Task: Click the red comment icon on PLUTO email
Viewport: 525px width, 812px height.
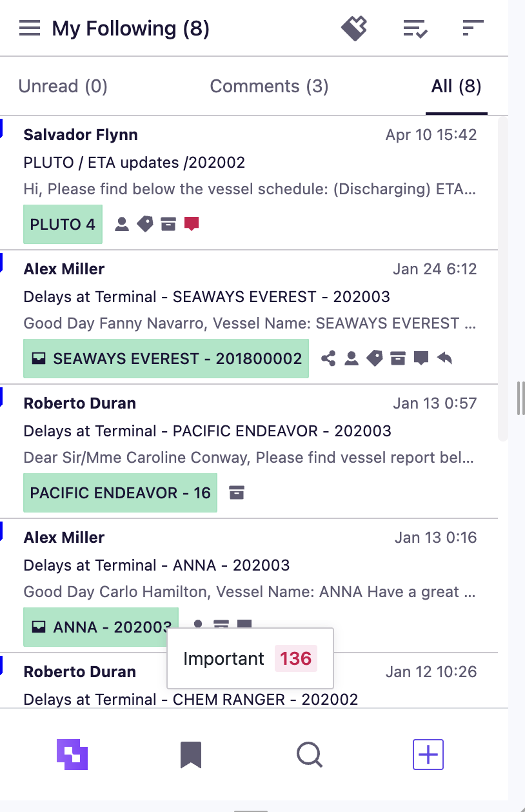Action: pyautogui.click(x=192, y=224)
